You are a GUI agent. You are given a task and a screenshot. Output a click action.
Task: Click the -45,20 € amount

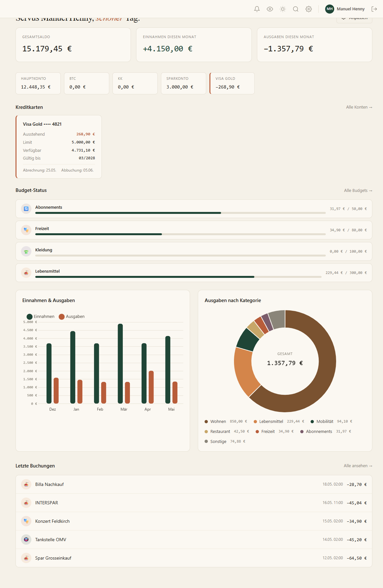(357, 540)
